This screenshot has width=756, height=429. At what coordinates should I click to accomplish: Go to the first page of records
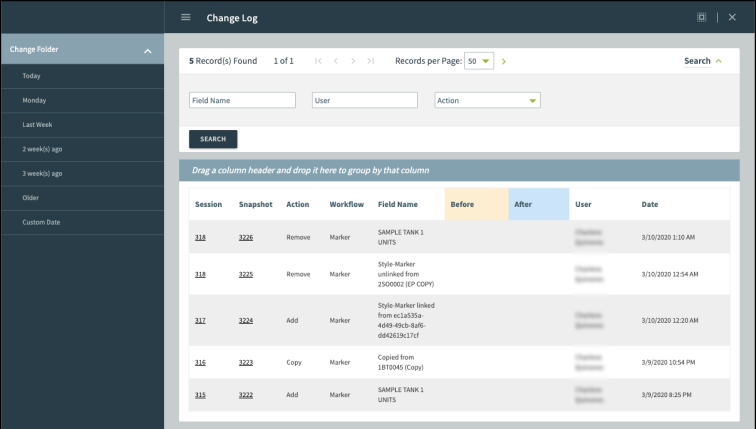[x=318, y=61]
